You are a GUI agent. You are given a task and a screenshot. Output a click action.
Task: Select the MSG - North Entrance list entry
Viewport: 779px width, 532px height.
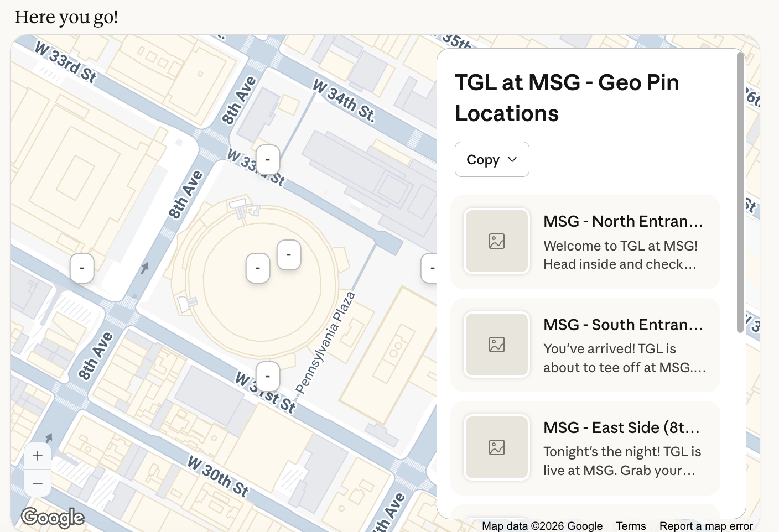click(x=585, y=242)
